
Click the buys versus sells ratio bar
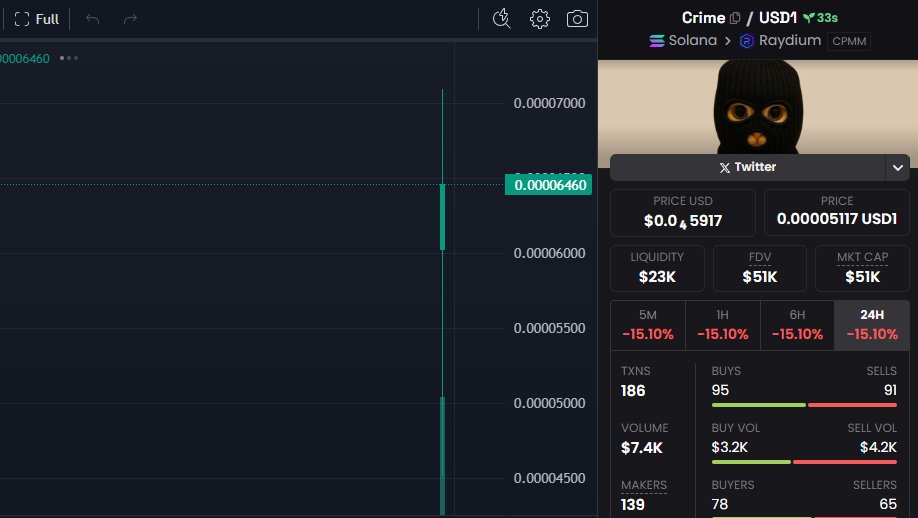804,404
